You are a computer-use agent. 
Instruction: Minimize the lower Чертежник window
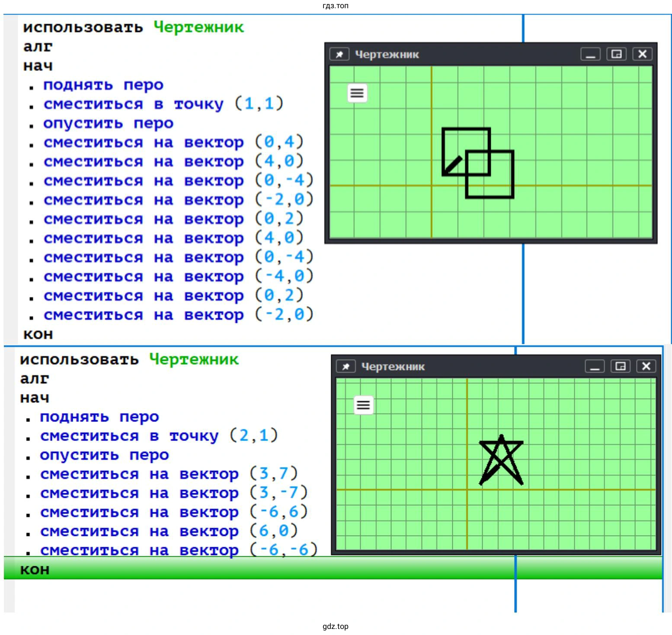coord(595,366)
